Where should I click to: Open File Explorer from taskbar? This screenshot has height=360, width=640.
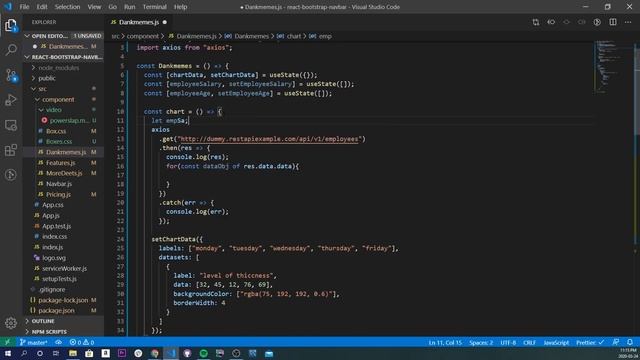(73, 353)
